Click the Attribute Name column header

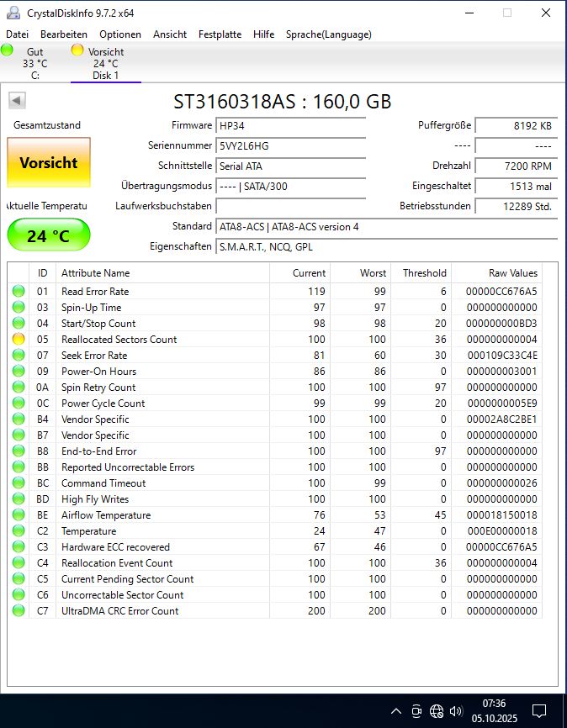pyautogui.click(x=162, y=273)
